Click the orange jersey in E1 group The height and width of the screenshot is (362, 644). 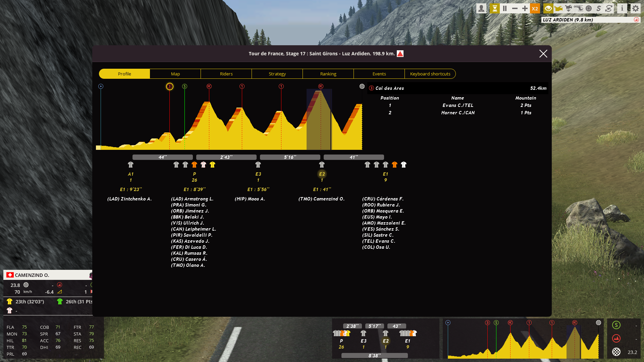pyautogui.click(x=394, y=165)
